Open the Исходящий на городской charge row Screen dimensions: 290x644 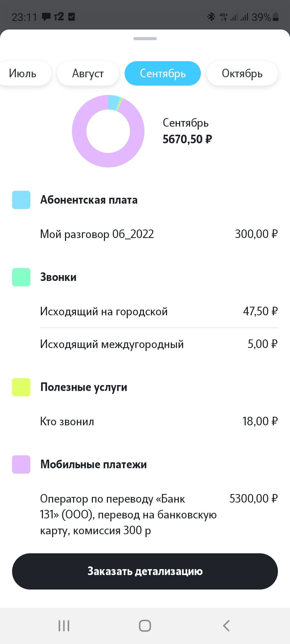159,311
